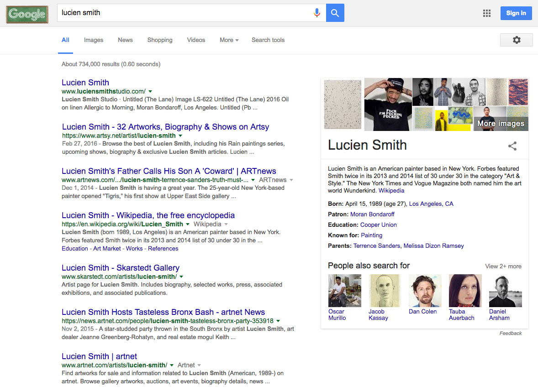
Task: Open Cooper Union education link
Action: (x=379, y=225)
